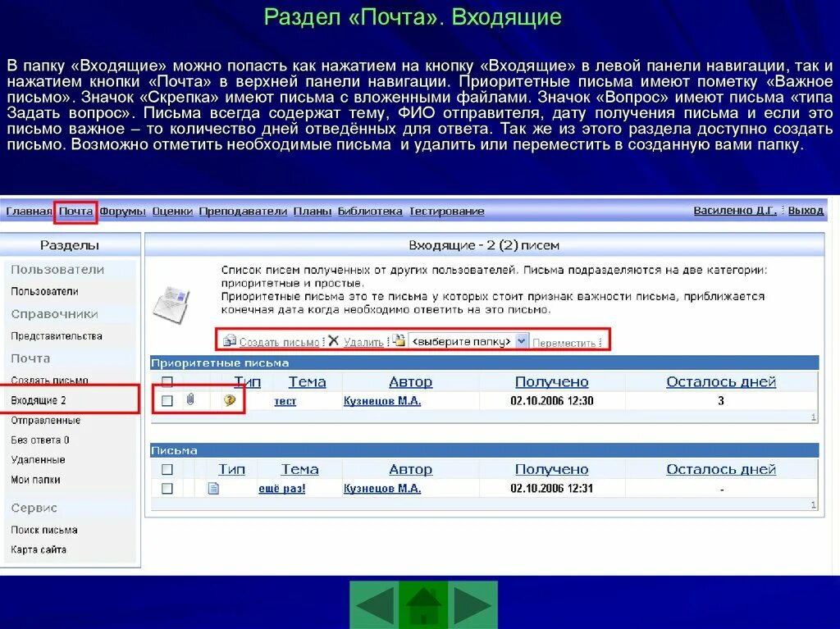Open Форумы in the top navigation
Viewport: 840px width, 629px height.
point(123,211)
